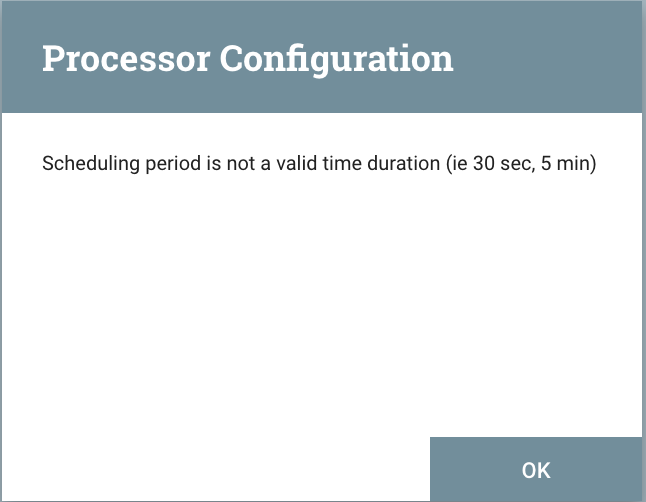Click OK to dismiss the error dialog

(536, 469)
